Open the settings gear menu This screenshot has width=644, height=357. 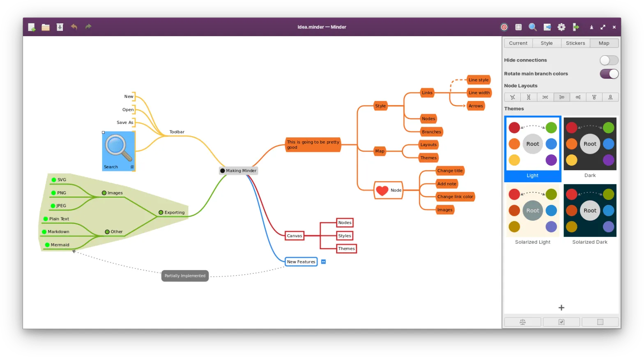(x=561, y=27)
